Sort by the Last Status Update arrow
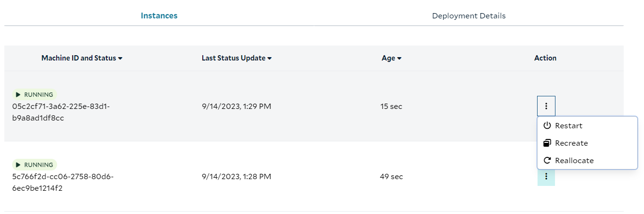 [x=270, y=59]
